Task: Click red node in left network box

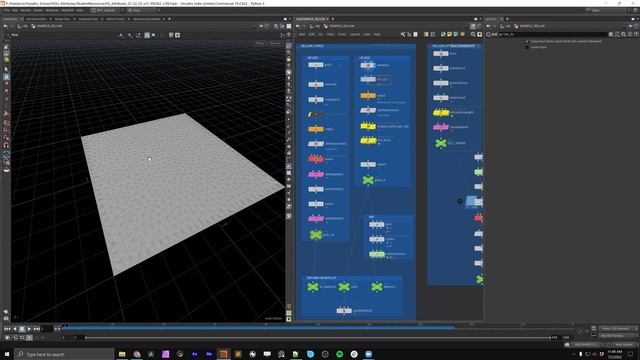Action: tap(316, 159)
